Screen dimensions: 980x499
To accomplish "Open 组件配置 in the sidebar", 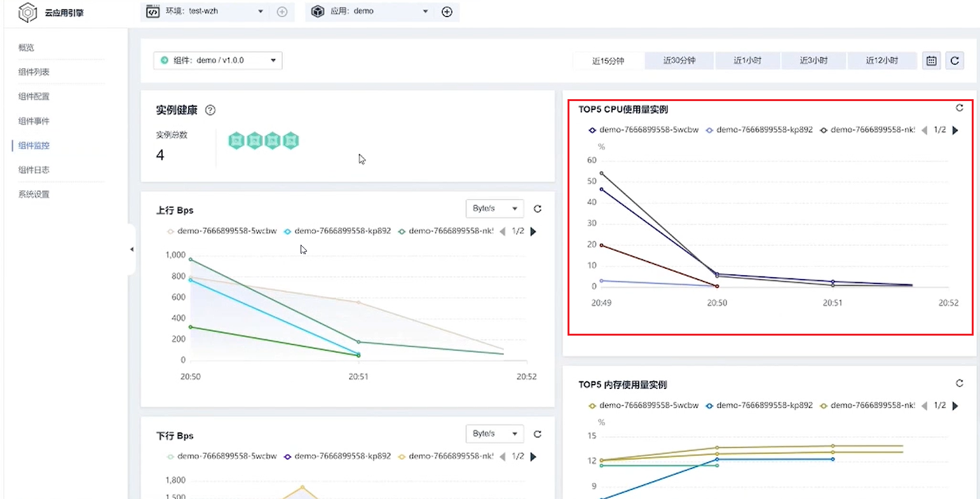I will 34,97.
